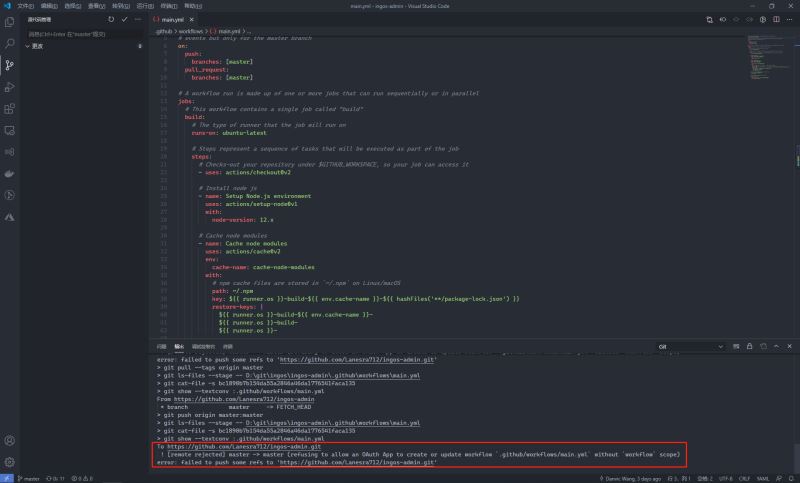Open the Extensions view
The image size is (800, 483).
10,108
